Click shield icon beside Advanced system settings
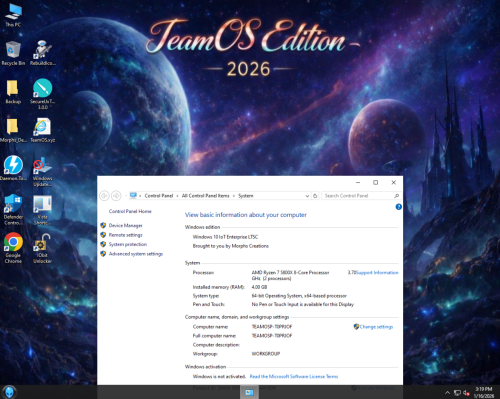Viewport: 500px width, 399px height. pyautogui.click(x=103, y=254)
